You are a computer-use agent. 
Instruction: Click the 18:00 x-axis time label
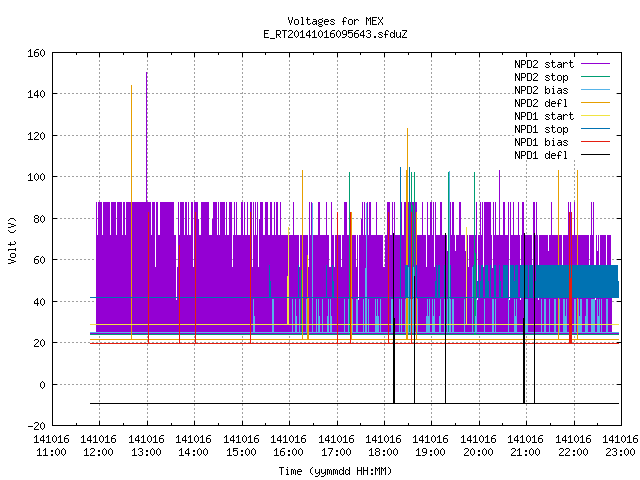pos(383,453)
